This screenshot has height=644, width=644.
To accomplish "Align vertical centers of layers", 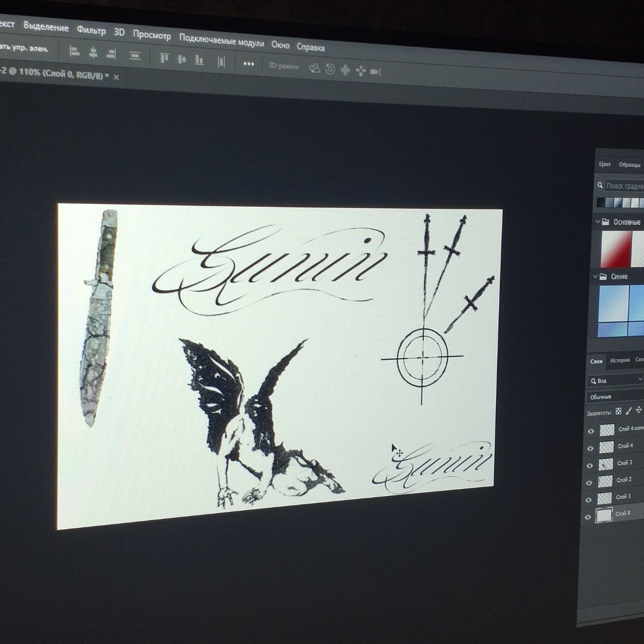I will [x=182, y=59].
